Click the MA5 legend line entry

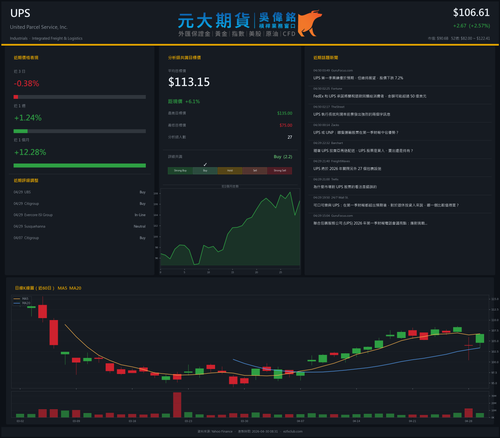point(21,299)
